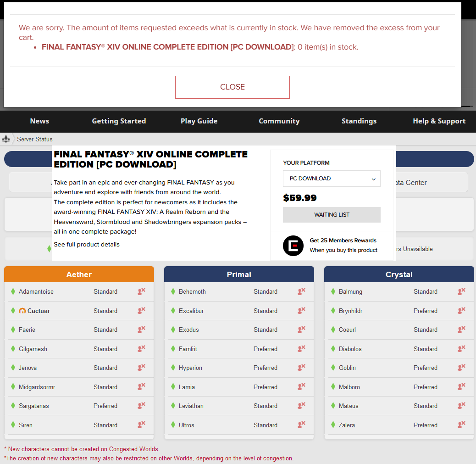
Task: Click green online status diamond for Lamia
Action: tap(173, 386)
